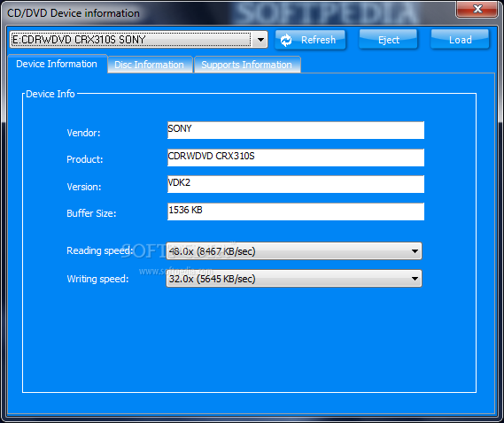The height and width of the screenshot is (423, 504).
Task: Click the Reading speed: label
Action: (x=99, y=250)
